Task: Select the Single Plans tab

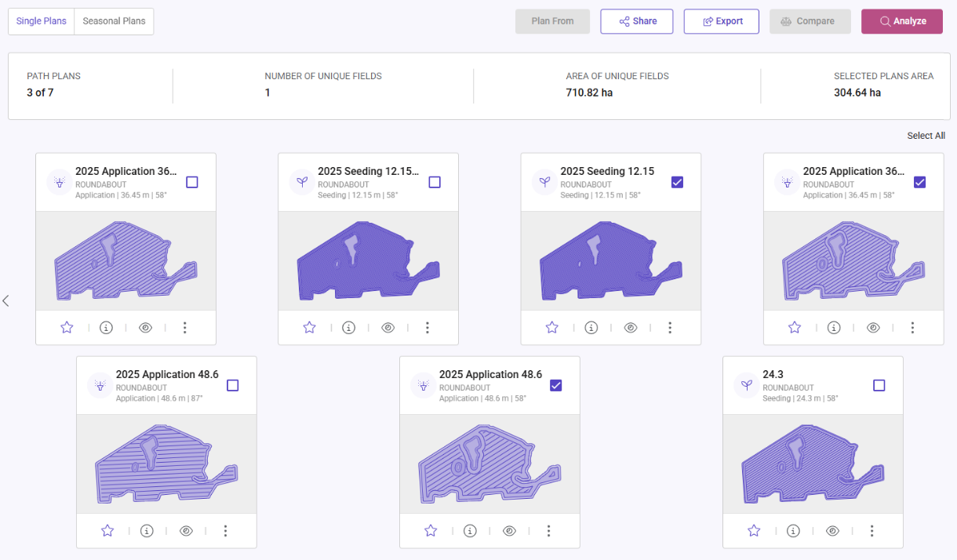Action: tap(41, 21)
